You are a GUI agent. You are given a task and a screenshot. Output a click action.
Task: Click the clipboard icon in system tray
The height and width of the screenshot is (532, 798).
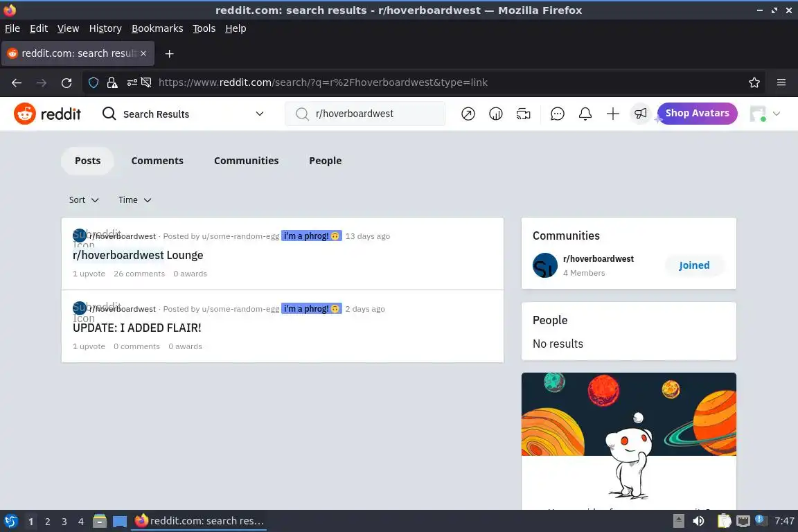(x=724, y=521)
